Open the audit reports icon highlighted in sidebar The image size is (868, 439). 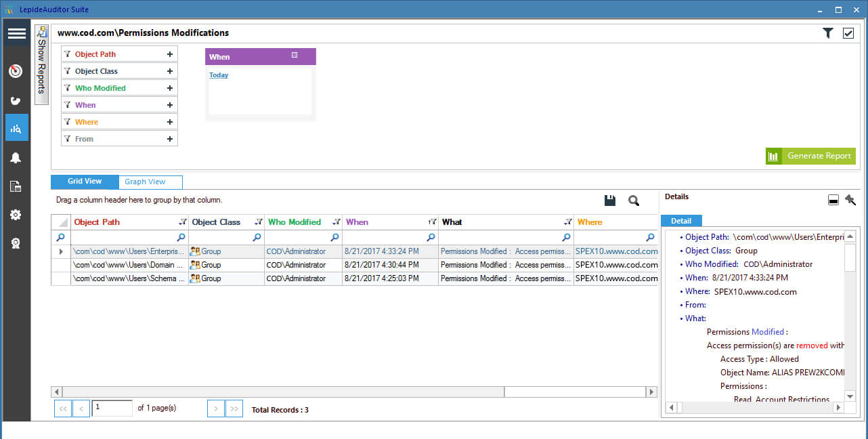pos(16,127)
